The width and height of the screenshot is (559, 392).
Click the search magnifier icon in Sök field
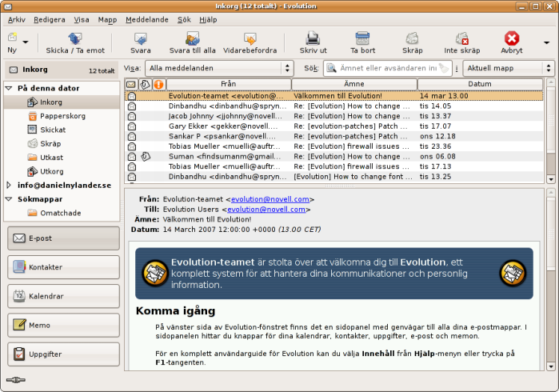click(331, 68)
